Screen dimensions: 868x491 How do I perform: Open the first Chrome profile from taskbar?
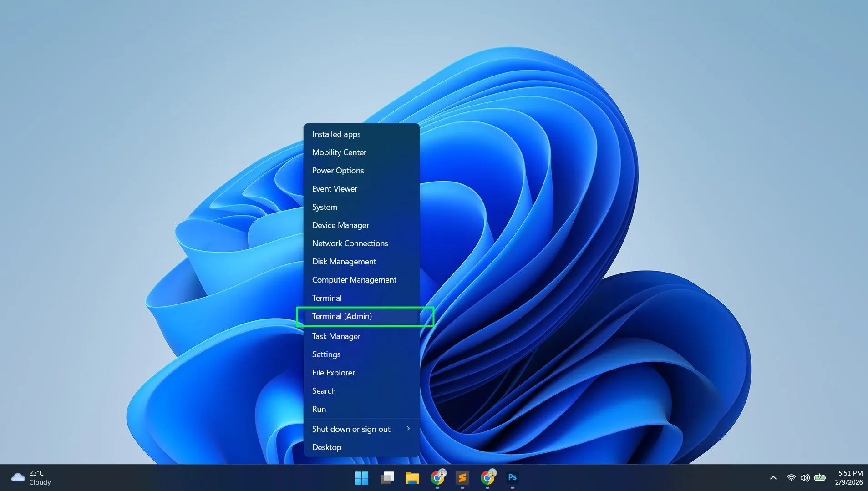click(x=438, y=478)
